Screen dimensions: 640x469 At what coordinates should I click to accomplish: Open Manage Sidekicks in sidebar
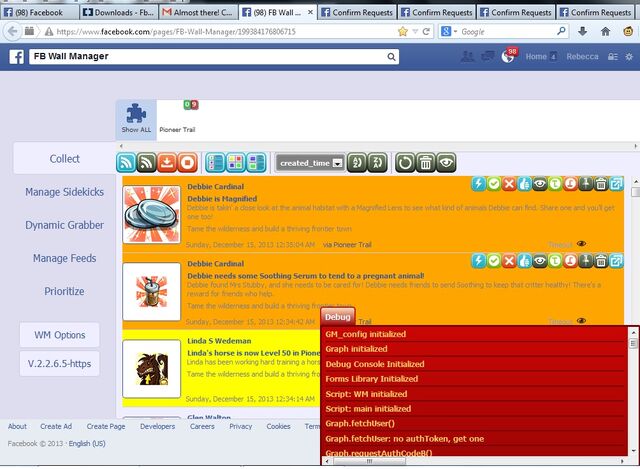64,192
